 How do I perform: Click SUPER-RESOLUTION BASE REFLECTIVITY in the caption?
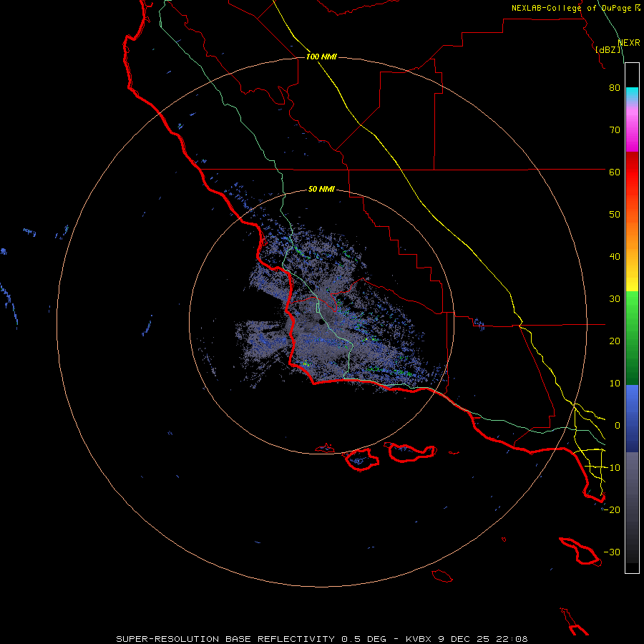(225, 639)
